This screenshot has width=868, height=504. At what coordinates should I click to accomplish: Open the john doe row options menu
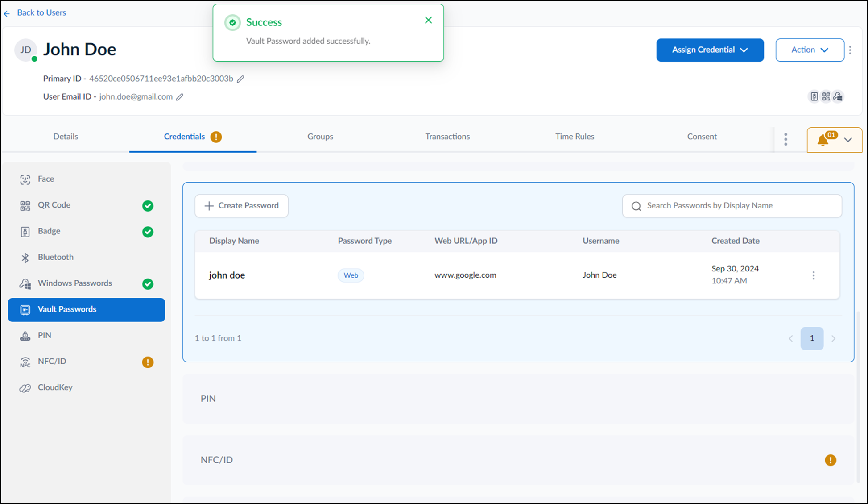tap(814, 275)
